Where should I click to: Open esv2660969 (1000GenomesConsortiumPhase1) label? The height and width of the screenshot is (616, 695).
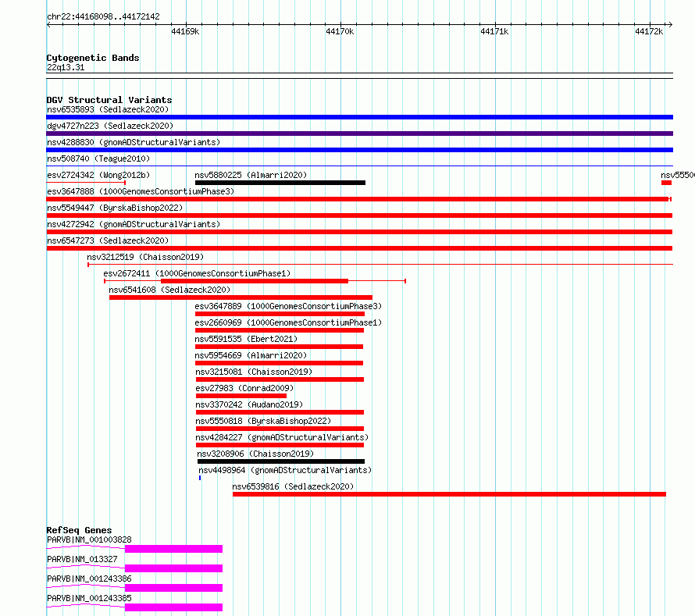coord(288,322)
